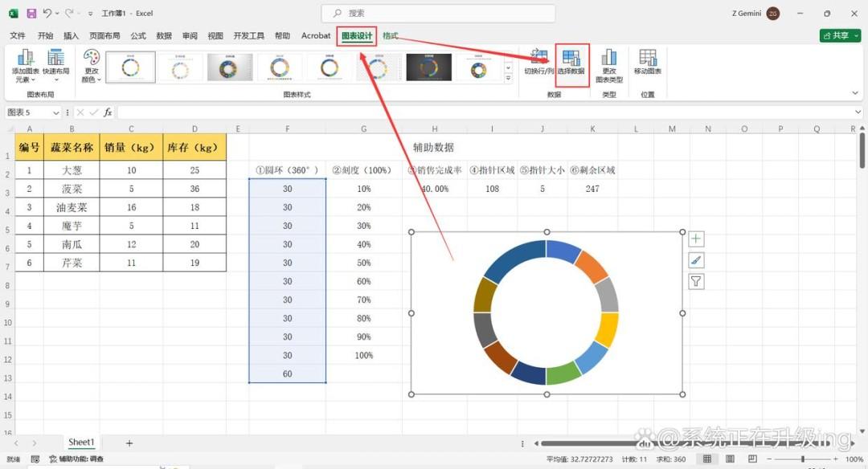Click the 共享 share button

coord(841,35)
